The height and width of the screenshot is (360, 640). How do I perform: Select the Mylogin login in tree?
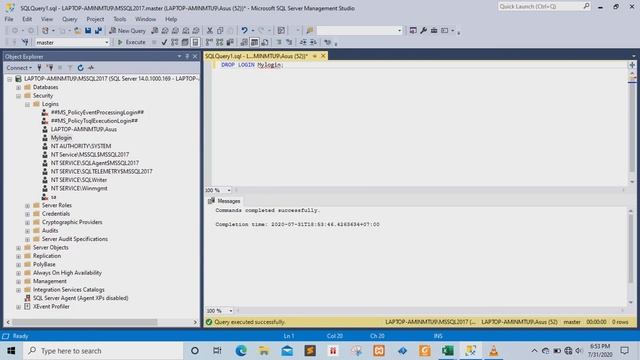click(x=61, y=138)
